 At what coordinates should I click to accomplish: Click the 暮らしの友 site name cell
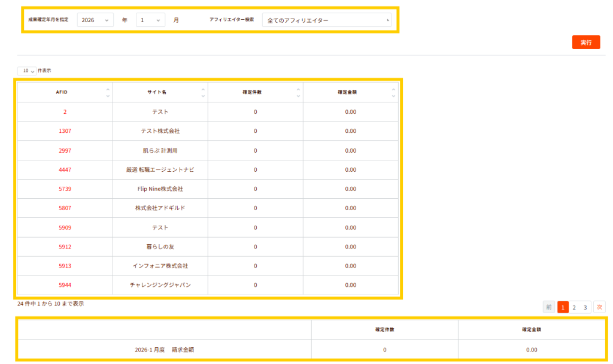point(160,247)
